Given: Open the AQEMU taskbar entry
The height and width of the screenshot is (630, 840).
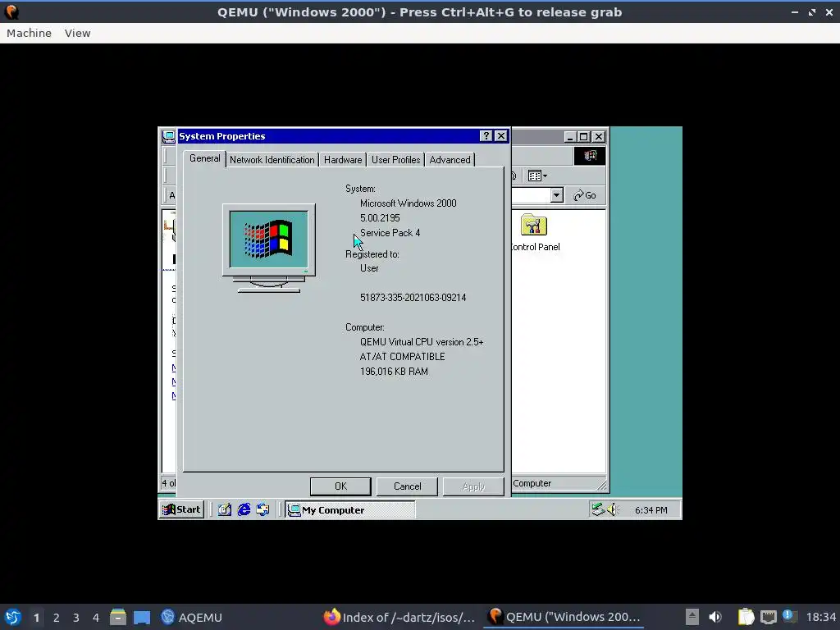Looking at the screenshot, I should (192, 617).
